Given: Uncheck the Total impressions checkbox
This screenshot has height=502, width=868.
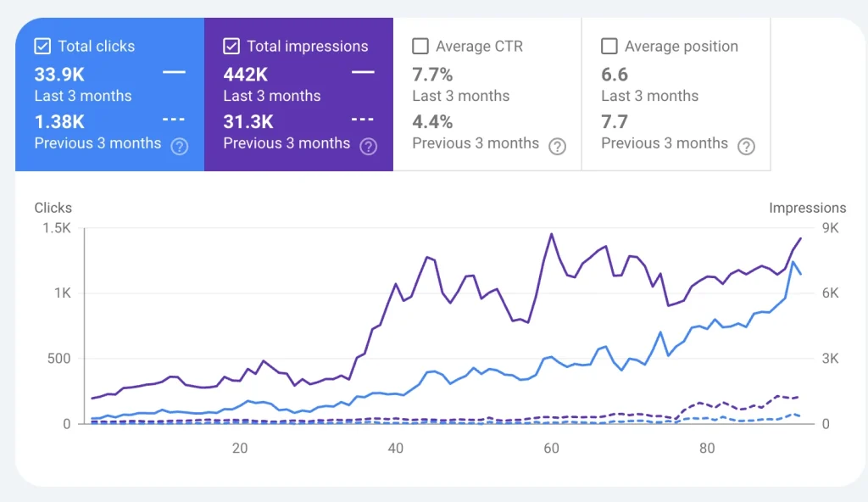Looking at the screenshot, I should coord(231,47).
